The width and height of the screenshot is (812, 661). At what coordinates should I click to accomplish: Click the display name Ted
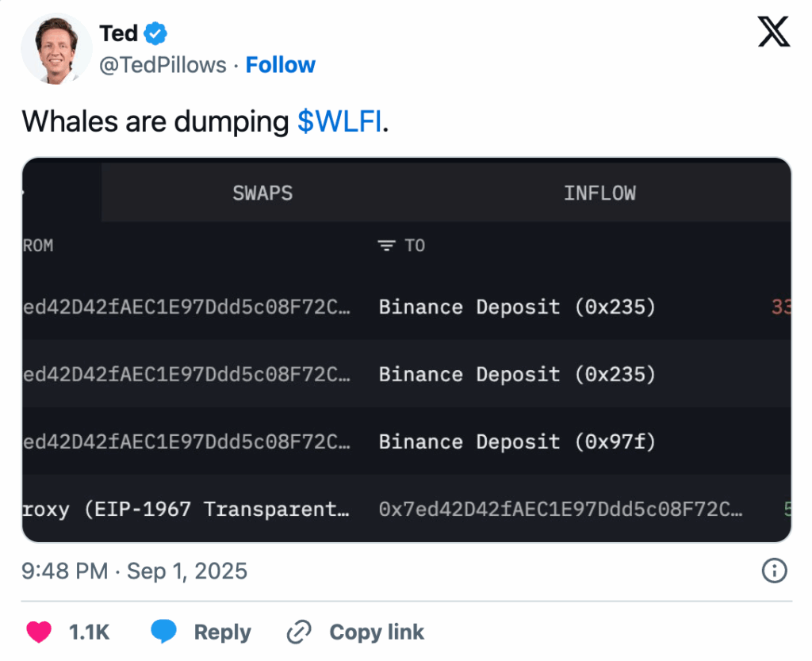point(119,33)
